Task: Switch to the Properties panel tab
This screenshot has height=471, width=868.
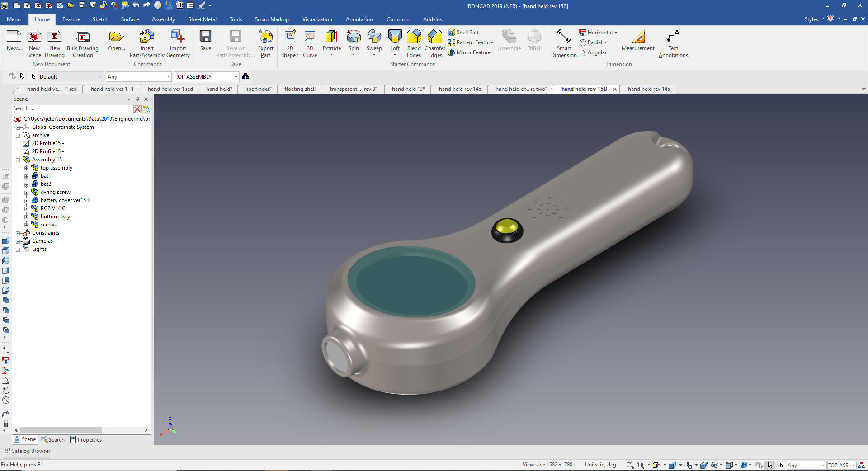Action: 86,440
